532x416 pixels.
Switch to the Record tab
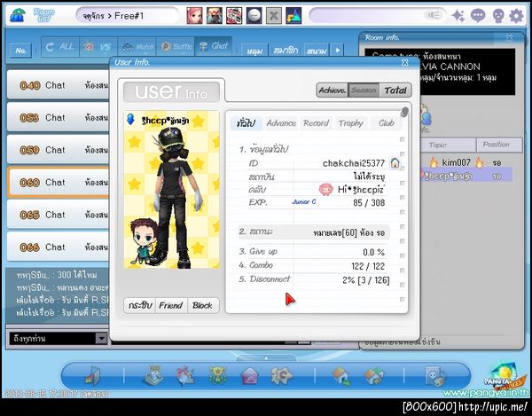317,122
